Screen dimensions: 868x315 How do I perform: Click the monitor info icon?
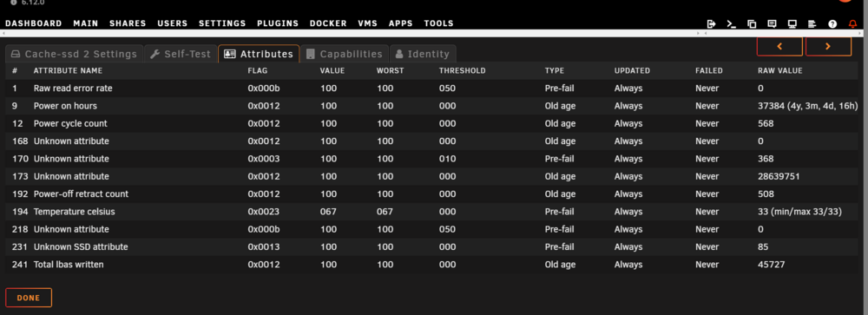[792, 23]
